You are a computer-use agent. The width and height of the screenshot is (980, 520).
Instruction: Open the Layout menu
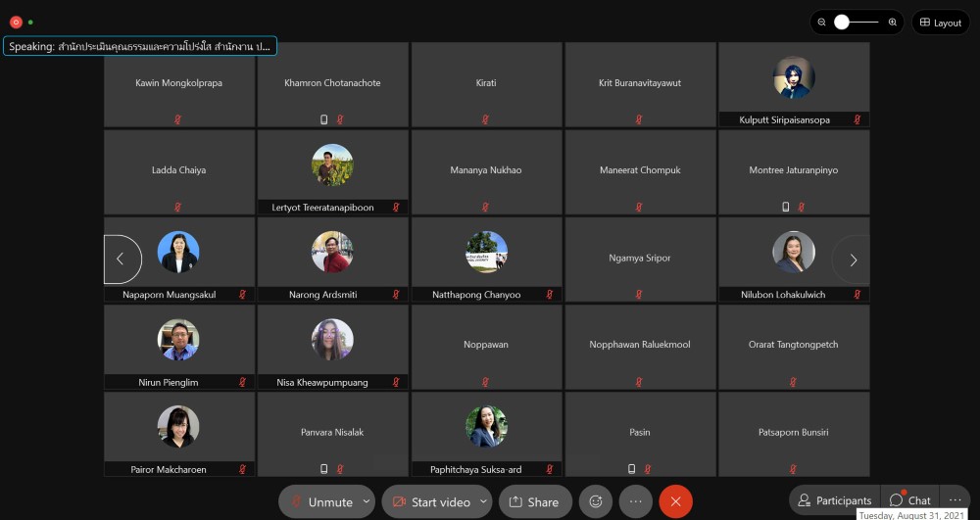[940, 23]
